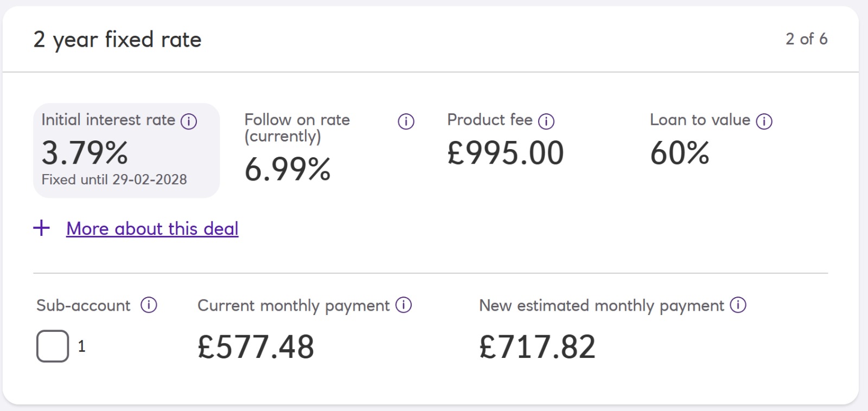This screenshot has width=868, height=411.
Task: Click the Loan to value info icon
Action: (764, 121)
